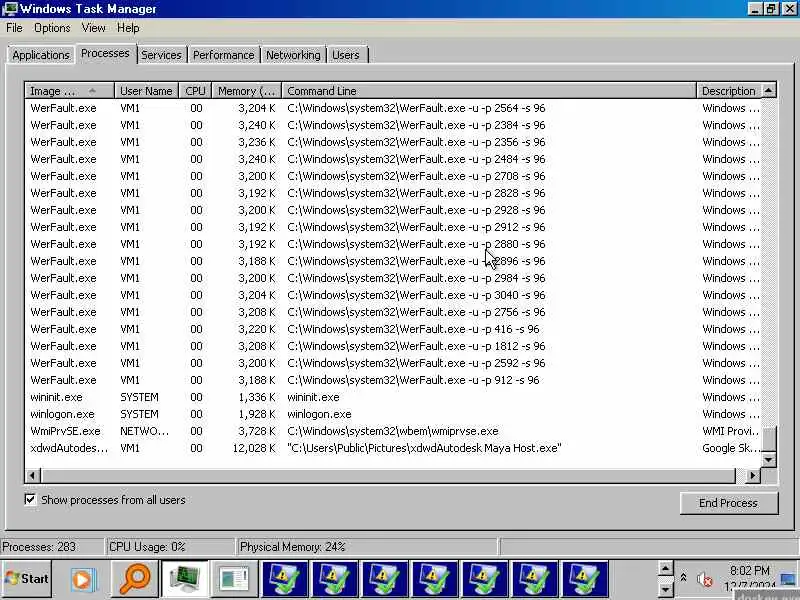Screen dimensions: 800x600
Task: Click the taskbar scroll down arrow
Action: click(x=665, y=589)
